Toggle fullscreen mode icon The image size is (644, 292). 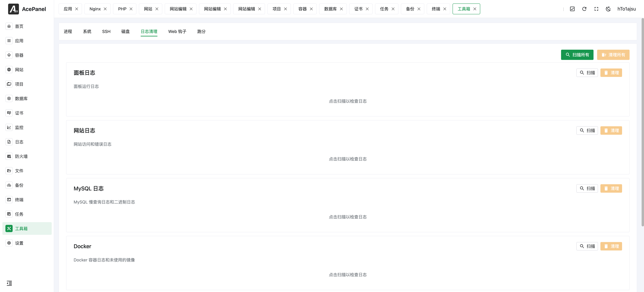(x=596, y=9)
